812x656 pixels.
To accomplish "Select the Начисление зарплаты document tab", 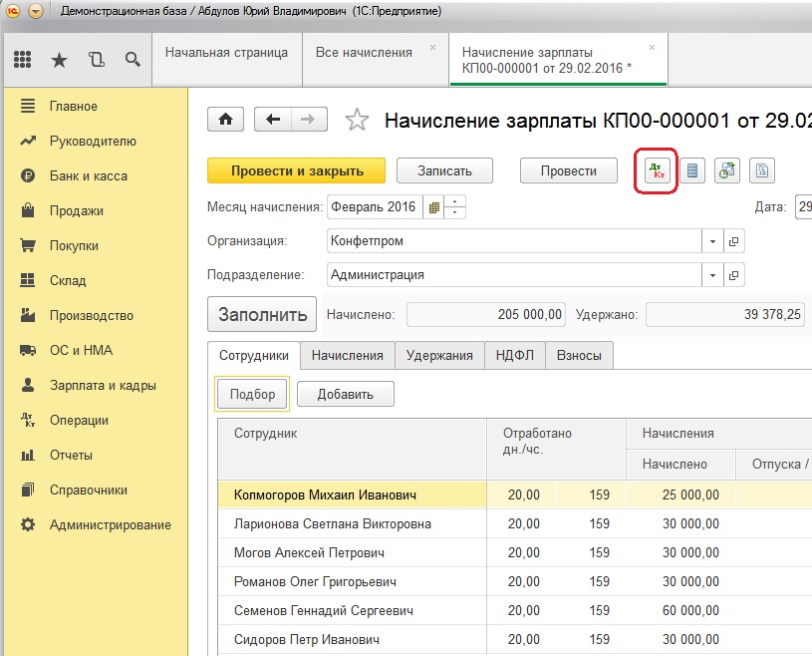I will (x=558, y=60).
